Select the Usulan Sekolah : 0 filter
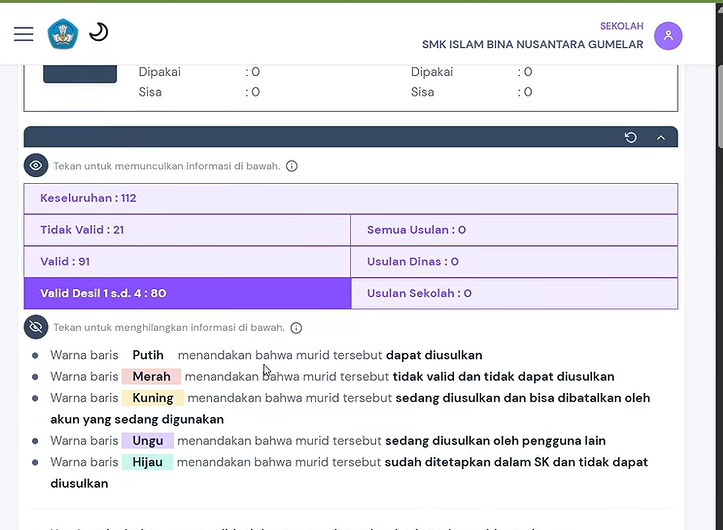Viewport: 723px width, 530px height. pos(514,293)
